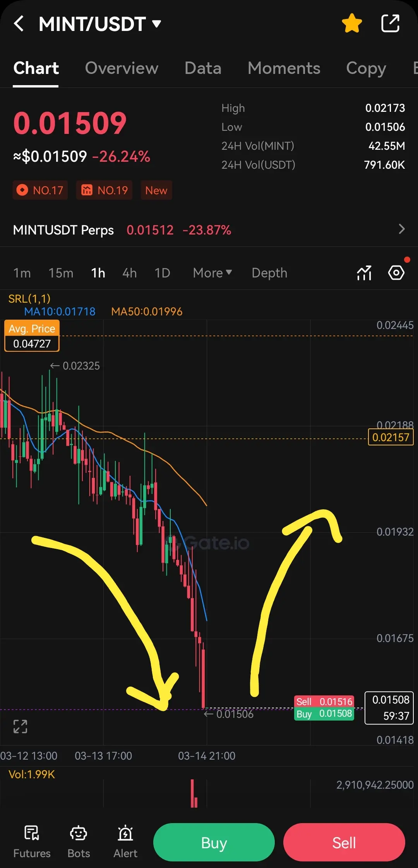The image size is (418, 868).
Task: Open the share icon
Action: [390, 23]
